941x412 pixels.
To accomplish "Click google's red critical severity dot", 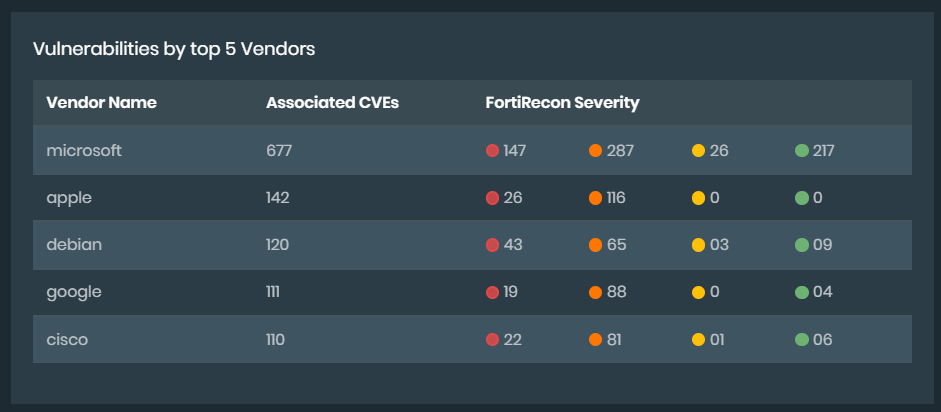I will pos(492,292).
